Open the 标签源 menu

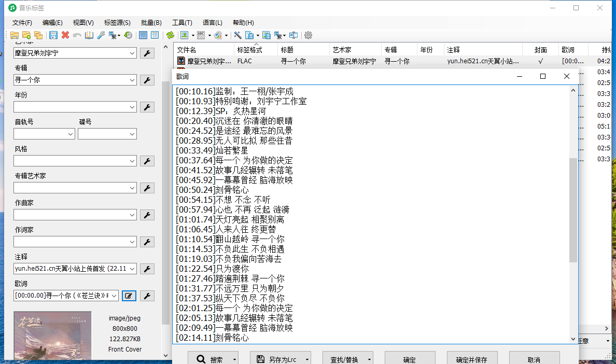click(x=117, y=23)
